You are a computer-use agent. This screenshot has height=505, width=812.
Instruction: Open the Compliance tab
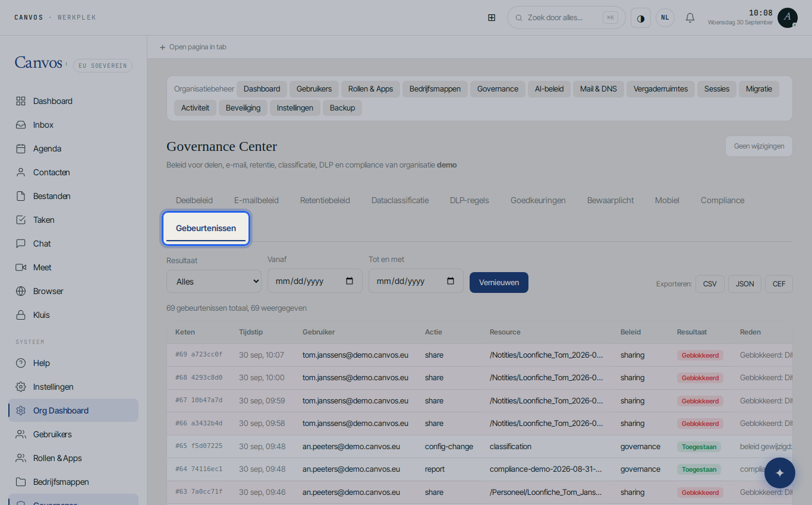pos(722,200)
